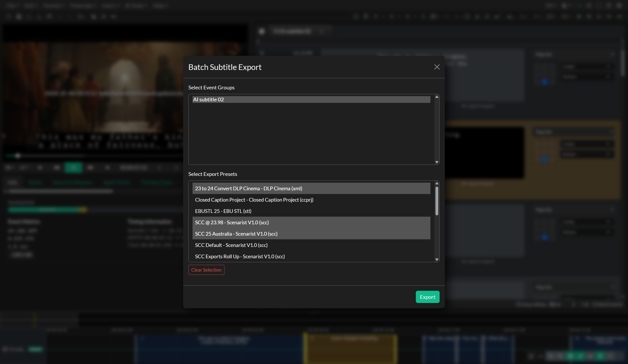Screen dimensions: 628x364
Task: Select 23 to 24 Convert DLP Cinema preset
Action: [x=311, y=188]
